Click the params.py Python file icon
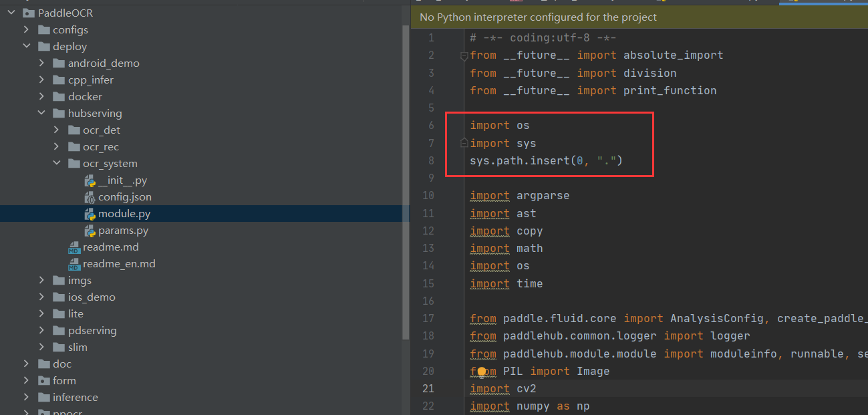 point(90,231)
